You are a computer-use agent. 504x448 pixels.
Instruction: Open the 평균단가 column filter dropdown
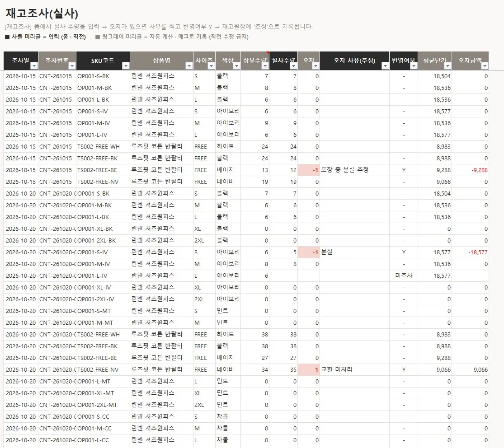click(x=448, y=66)
